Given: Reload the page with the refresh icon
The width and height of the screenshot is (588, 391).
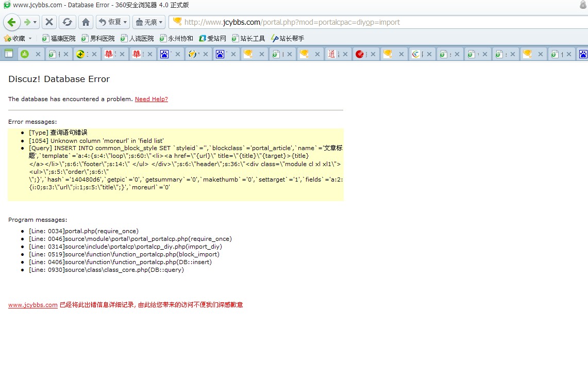Looking at the screenshot, I should point(68,22).
